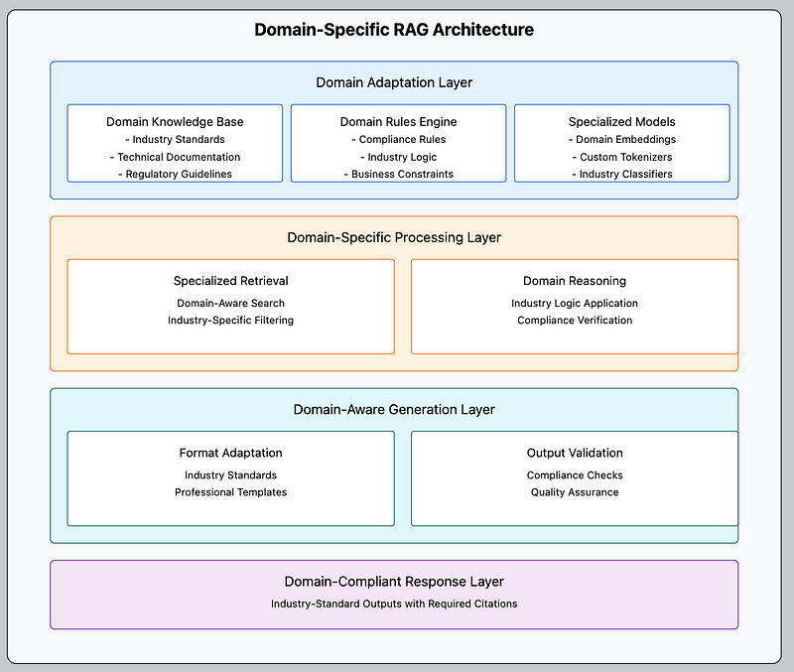Click the '- Regulatory Guidelines' line
Screen dimensions: 794x672
[175, 174]
